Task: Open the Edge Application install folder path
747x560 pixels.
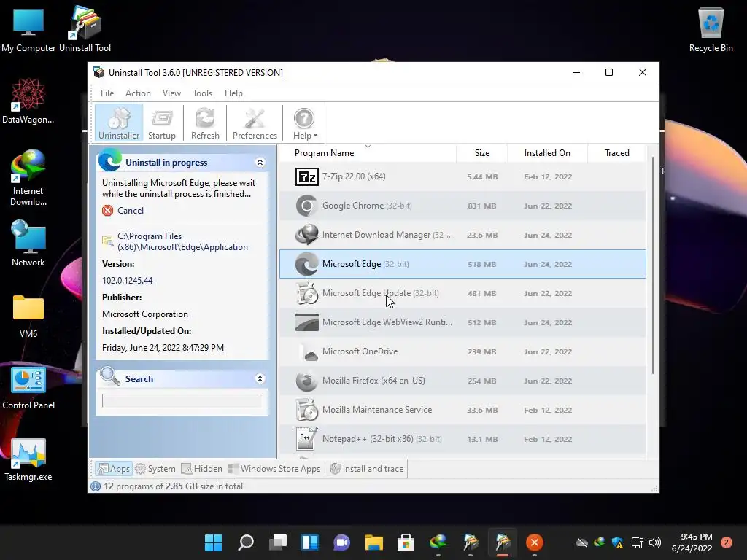Action: [x=182, y=241]
